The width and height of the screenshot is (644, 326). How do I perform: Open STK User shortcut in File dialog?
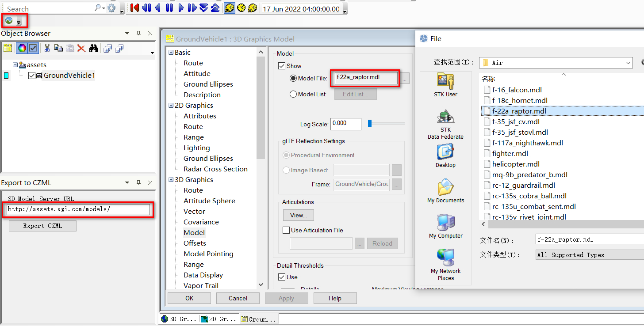(x=445, y=85)
